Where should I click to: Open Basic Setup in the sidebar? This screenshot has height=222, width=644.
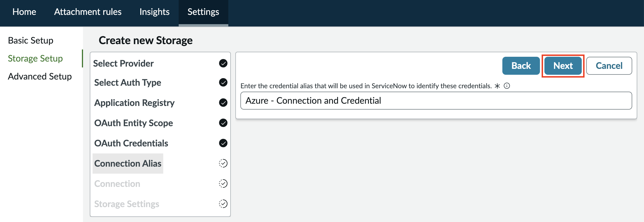tap(31, 40)
